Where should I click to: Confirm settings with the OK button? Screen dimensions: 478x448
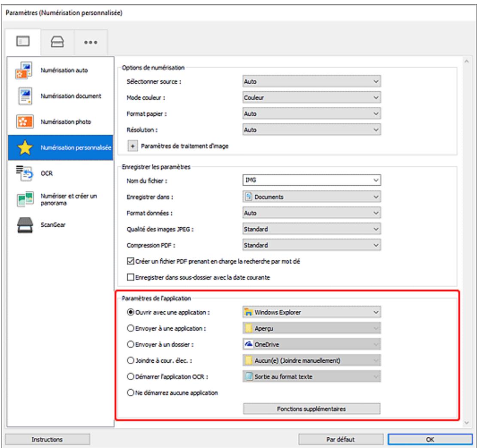pos(430,439)
